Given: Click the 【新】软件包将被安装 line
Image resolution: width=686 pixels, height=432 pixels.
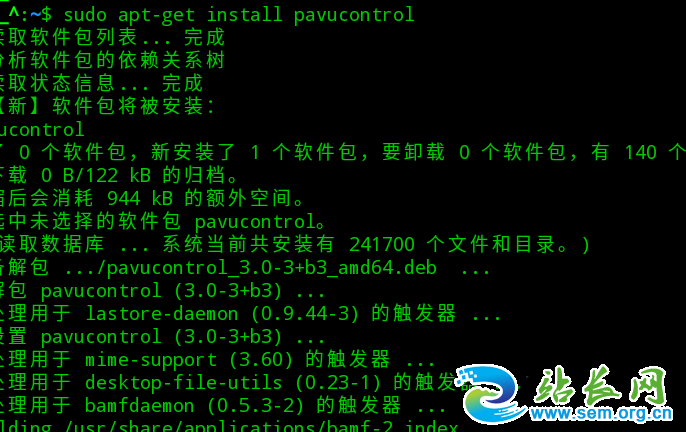Looking at the screenshot, I should pos(108,106).
